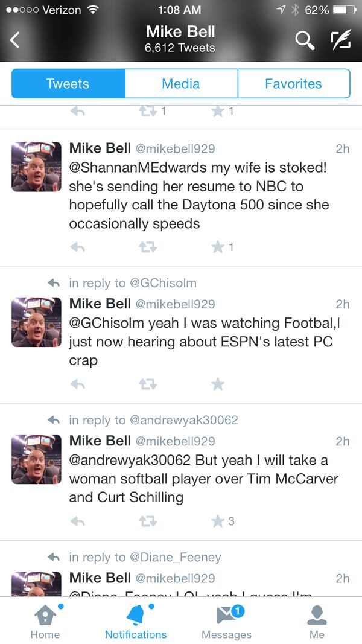362x644 pixels.
Task: Switch to the Media tab
Action: tap(181, 84)
